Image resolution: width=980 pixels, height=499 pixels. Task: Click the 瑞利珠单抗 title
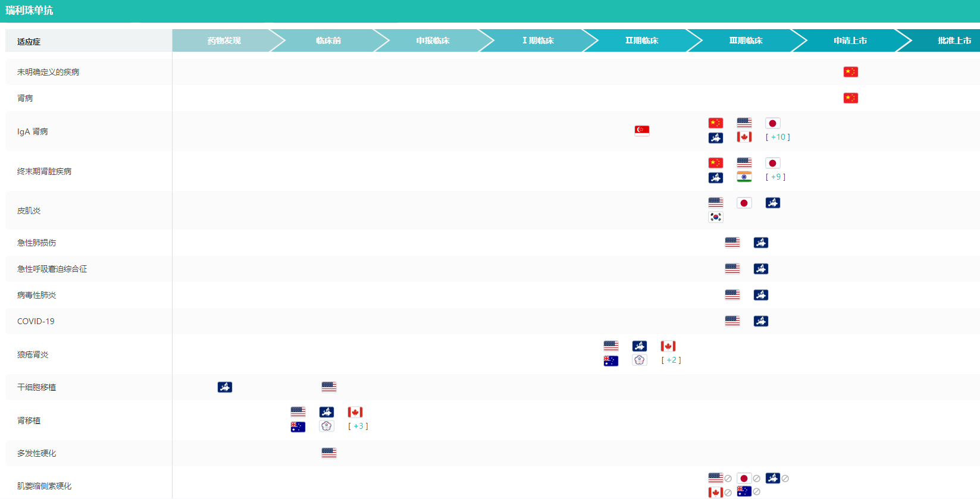click(29, 11)
